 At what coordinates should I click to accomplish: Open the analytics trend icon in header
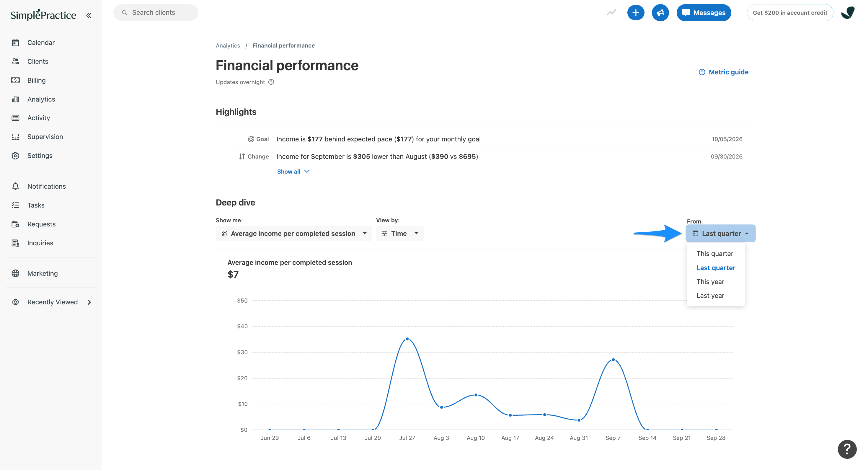pyautogui.click(x=611, y=12)
